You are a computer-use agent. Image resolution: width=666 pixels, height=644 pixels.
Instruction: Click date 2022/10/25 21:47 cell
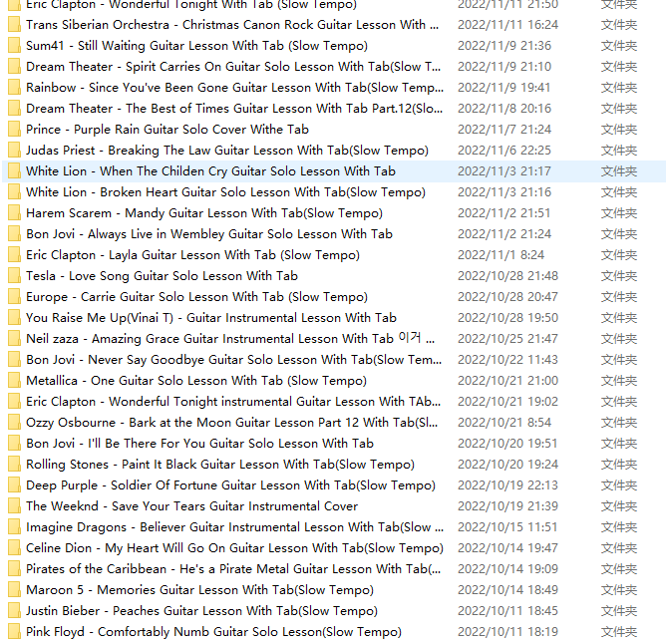[507, 339]
